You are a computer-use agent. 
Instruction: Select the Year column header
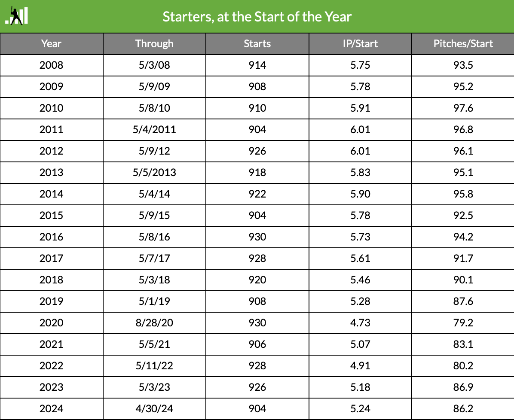pos(52,43)
